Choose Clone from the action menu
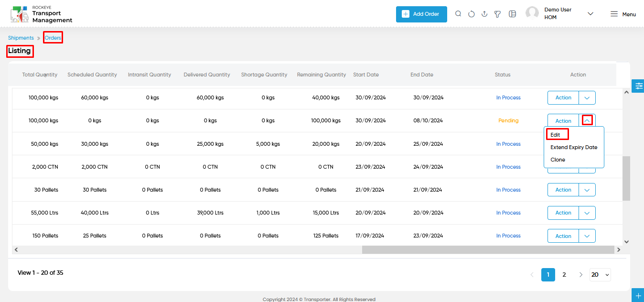 click(x=558, y=160)
